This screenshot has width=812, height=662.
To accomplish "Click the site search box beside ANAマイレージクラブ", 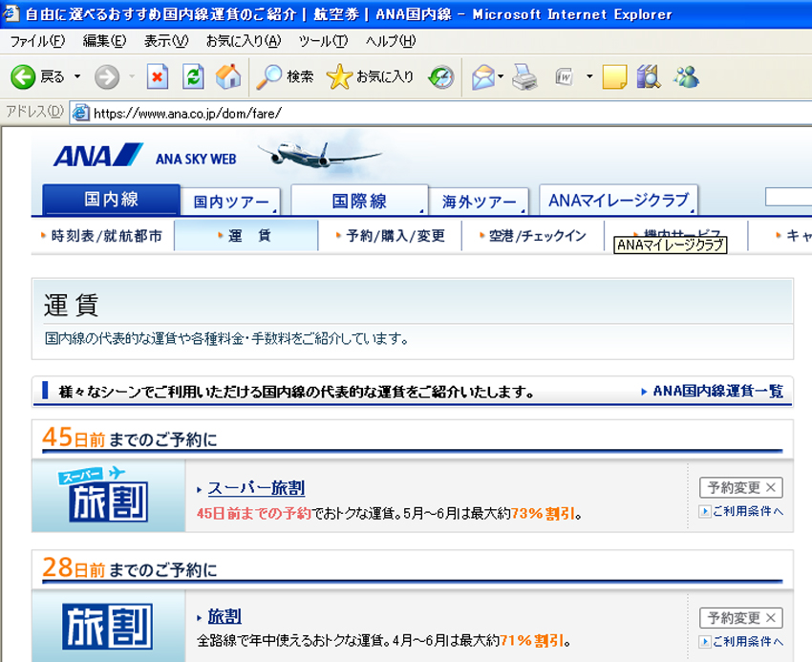I will pyautogui.click(x=788, y=198).
